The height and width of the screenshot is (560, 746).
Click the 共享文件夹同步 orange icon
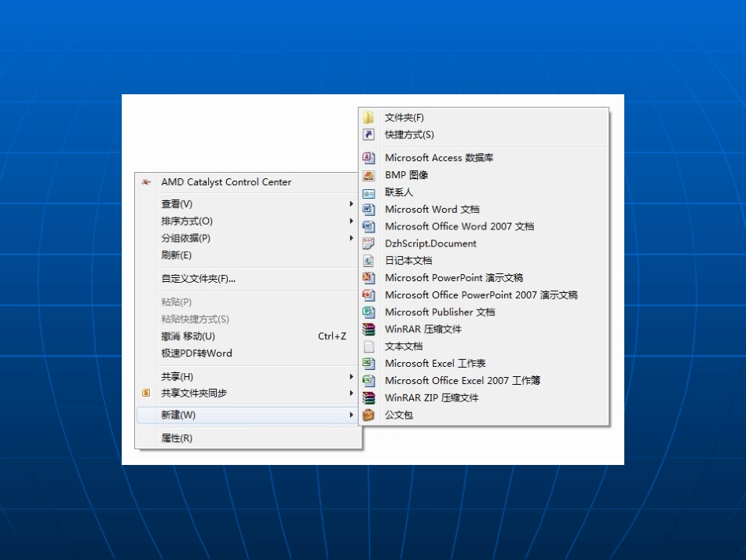tap(145, 393)
